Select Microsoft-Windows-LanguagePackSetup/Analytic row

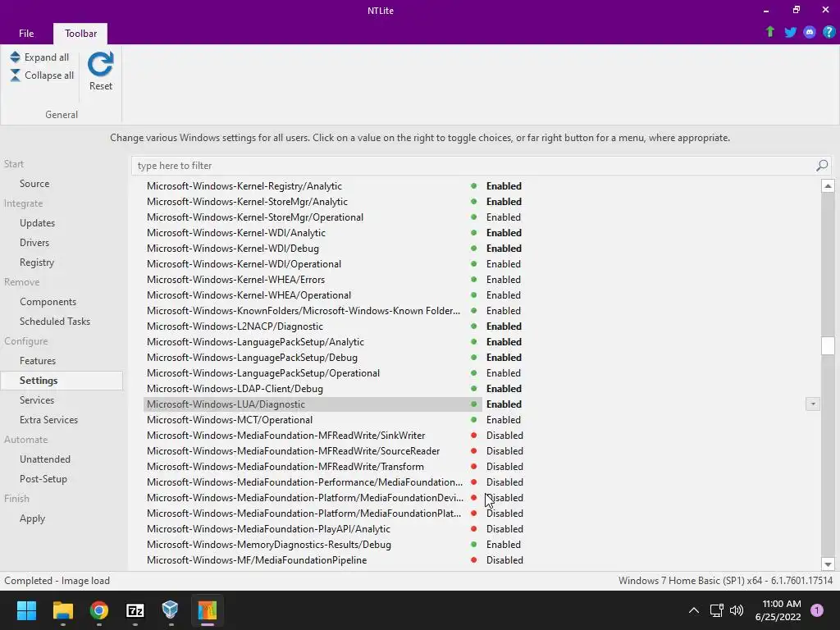(255, 342)
